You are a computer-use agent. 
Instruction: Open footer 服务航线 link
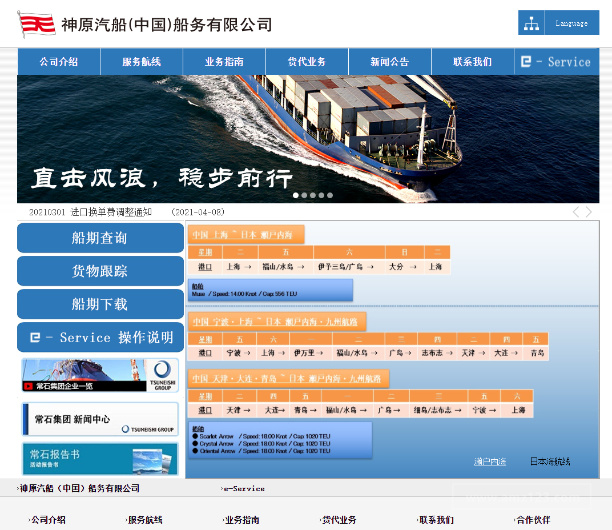pyautogui.click(x=144, y=520)
